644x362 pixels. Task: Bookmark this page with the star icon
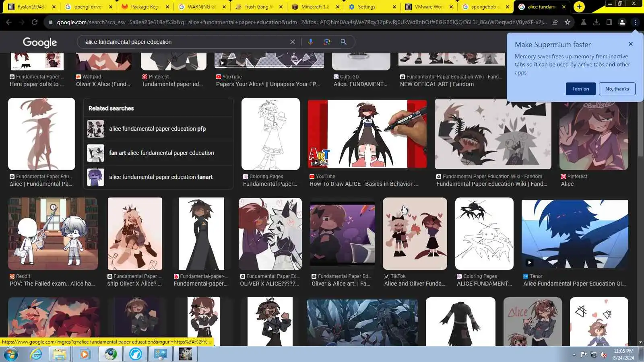(568, 22)
